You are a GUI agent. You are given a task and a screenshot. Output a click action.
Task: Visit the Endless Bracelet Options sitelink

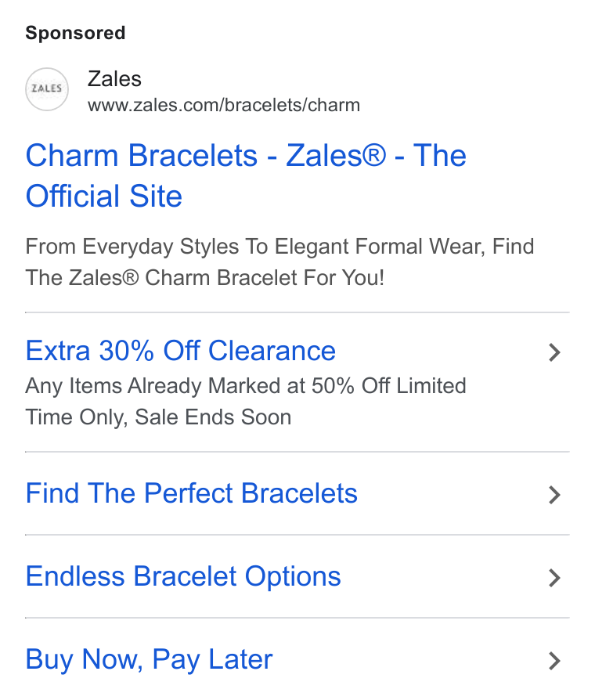coord(183,576)
